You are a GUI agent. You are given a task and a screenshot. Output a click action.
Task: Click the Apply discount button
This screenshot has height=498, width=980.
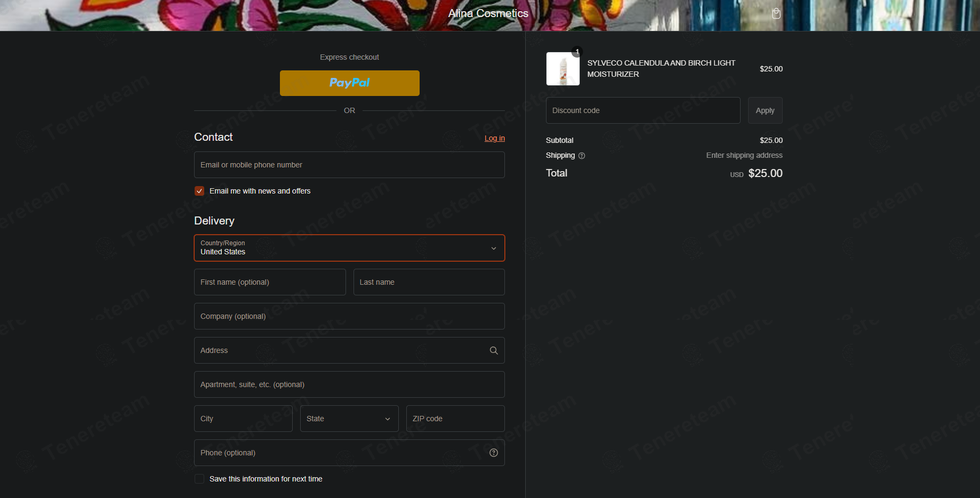click(765, 110)
